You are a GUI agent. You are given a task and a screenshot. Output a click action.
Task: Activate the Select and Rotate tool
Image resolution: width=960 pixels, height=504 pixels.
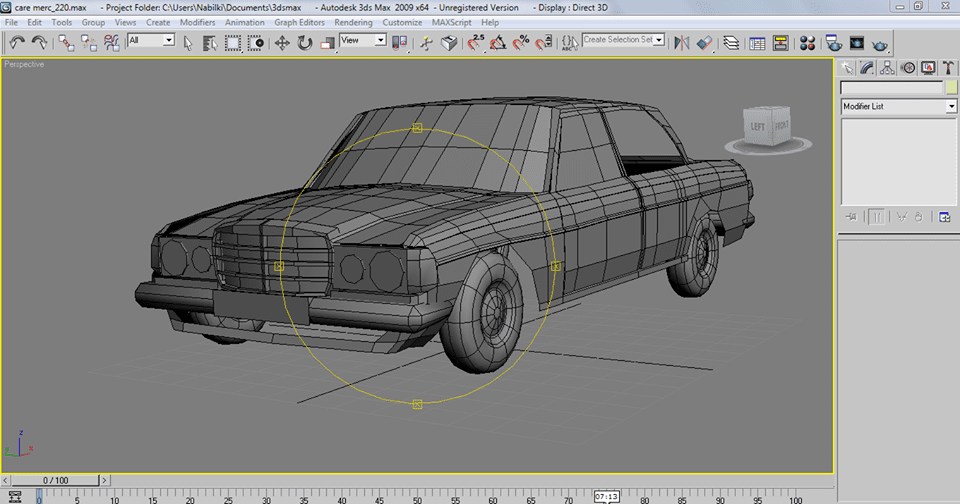click(x=304, y=42)
